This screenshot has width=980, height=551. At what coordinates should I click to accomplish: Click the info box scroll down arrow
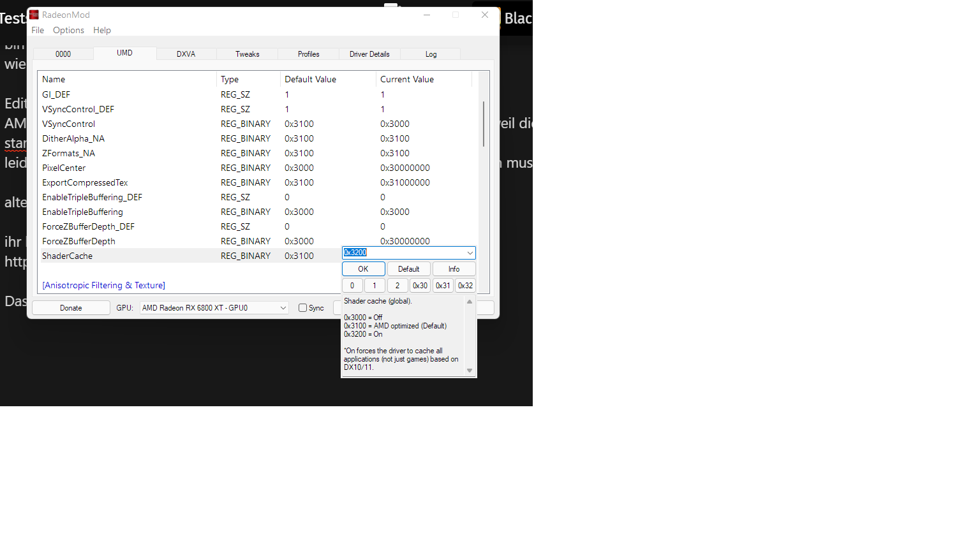(x=470, y=371)
